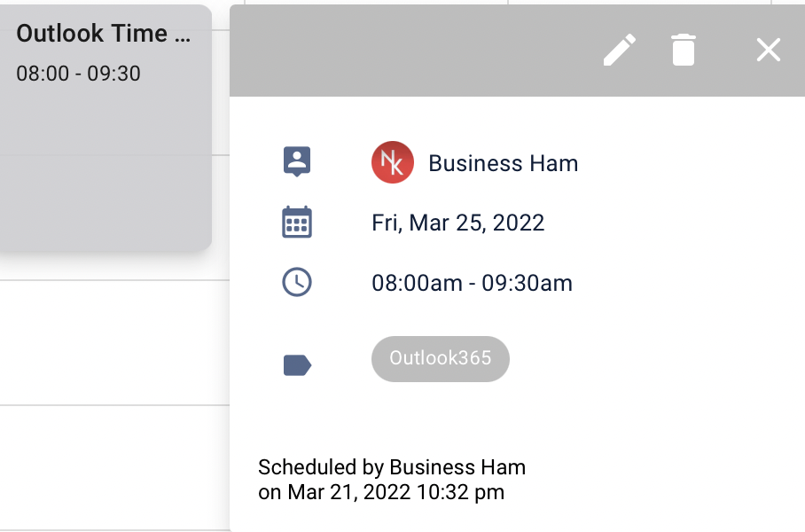Screen dimensions: 805x532
Task: Click the Scheduled by Business Ham line
Action: (392, 467)
